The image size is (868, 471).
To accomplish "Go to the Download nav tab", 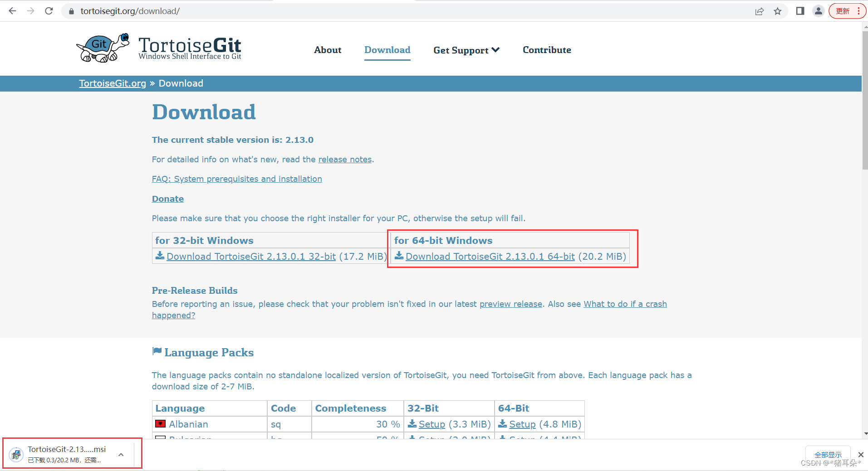I will (387, 50).
